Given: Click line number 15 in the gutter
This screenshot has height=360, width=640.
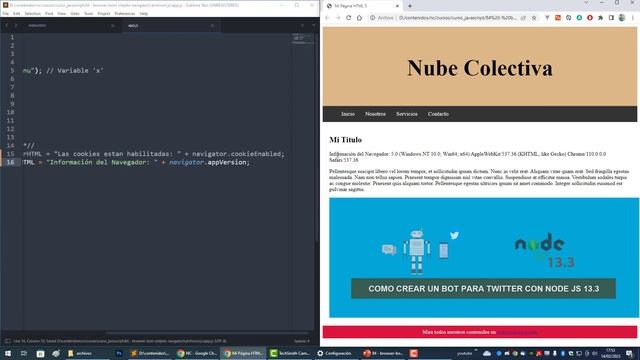Looking at the screenshot, I should click(x=10, y=154).
